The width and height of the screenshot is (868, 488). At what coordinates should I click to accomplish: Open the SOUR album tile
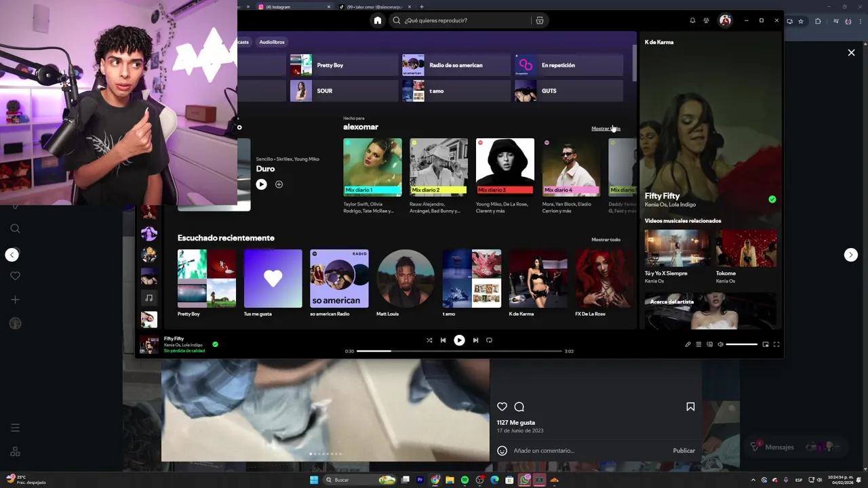point(344,91)
